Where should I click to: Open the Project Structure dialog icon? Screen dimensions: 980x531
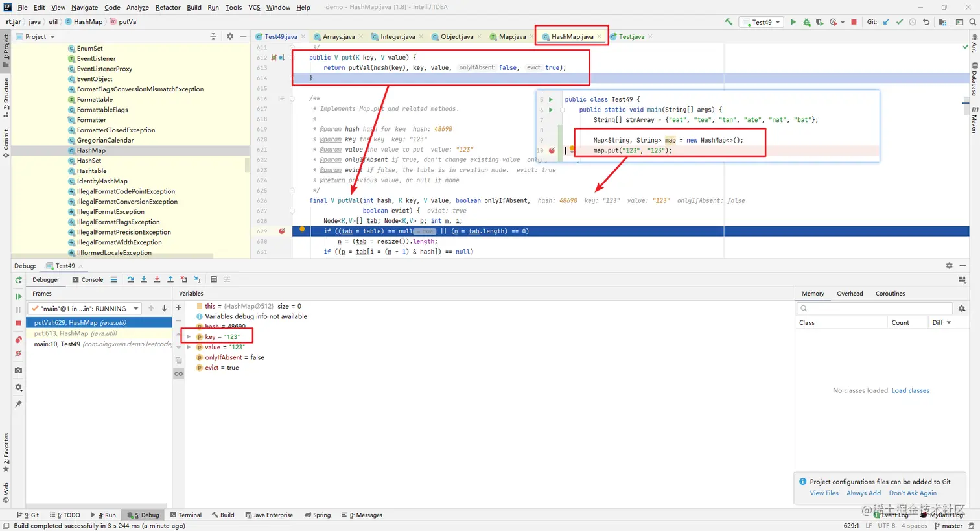tap(943, 22)
